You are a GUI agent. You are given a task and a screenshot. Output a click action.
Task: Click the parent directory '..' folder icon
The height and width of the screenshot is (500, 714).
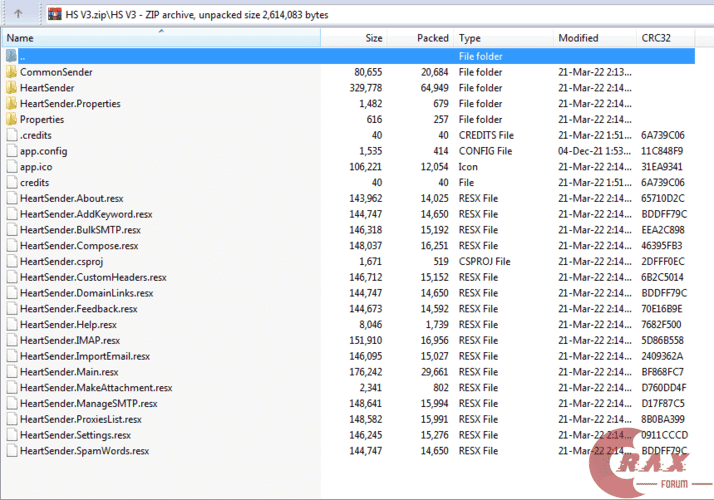(x=11, y=57)
